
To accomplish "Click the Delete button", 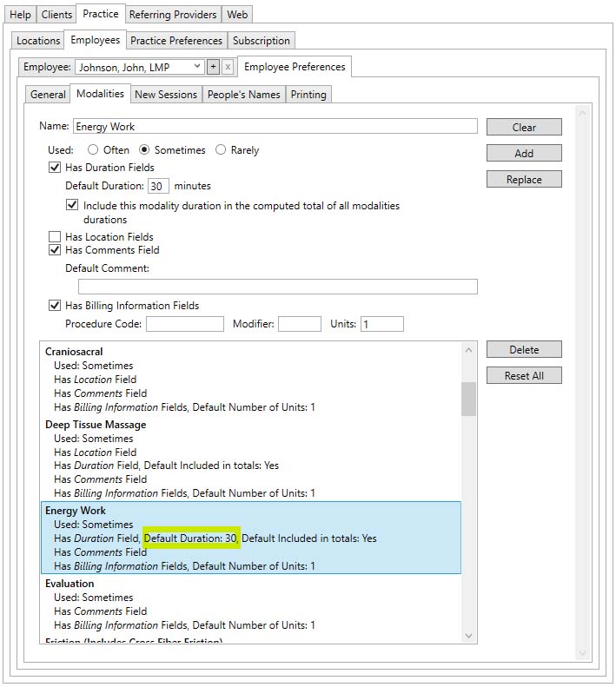I will (524, 350).
